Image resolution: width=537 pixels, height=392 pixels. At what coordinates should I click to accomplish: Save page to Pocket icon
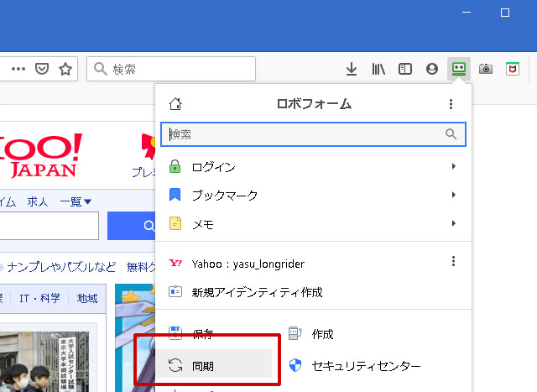pyautogui.click(x=42, y=69)
